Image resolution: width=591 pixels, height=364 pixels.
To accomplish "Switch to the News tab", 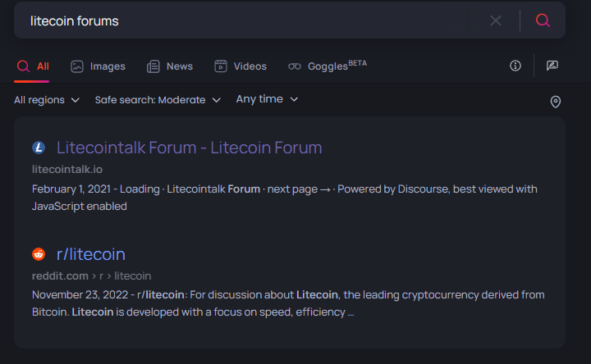I will pos(170,66).
